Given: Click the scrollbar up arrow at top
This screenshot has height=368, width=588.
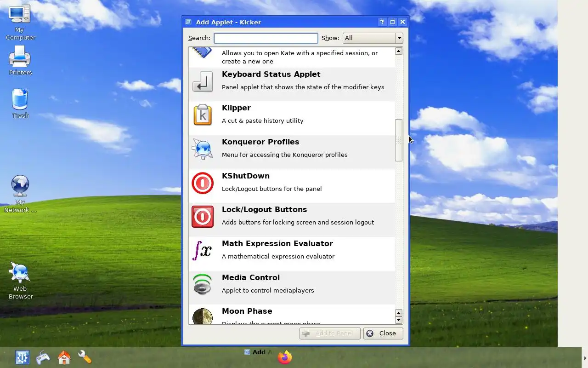Looking at the screenshot, I should [399, 51].
